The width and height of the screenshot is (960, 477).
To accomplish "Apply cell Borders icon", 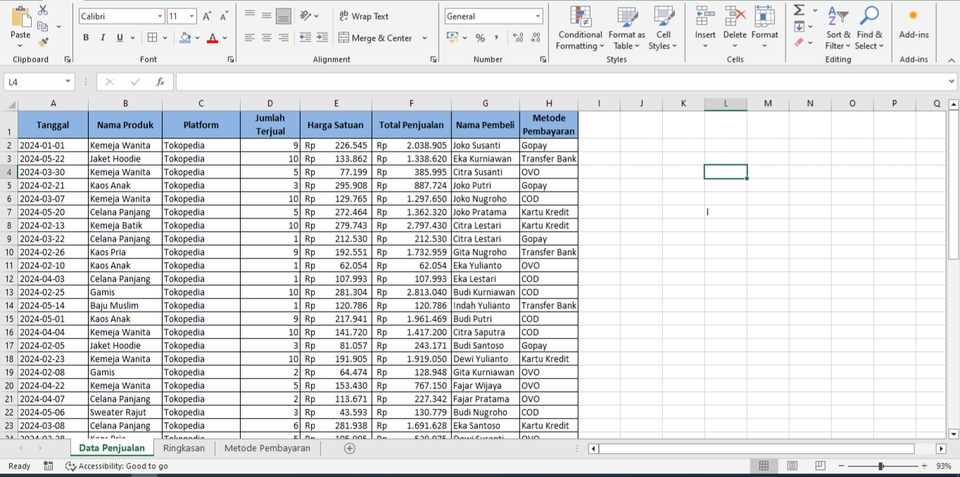I will [152, 38].
